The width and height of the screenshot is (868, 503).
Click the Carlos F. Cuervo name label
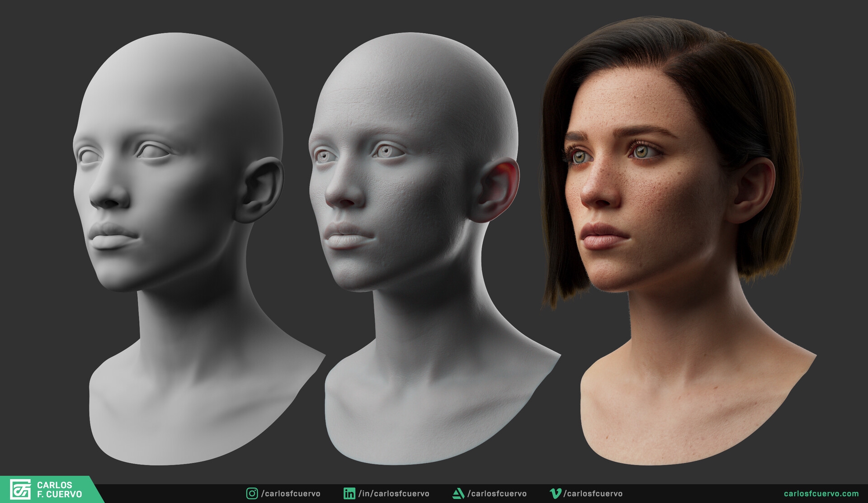pos(59,489)
